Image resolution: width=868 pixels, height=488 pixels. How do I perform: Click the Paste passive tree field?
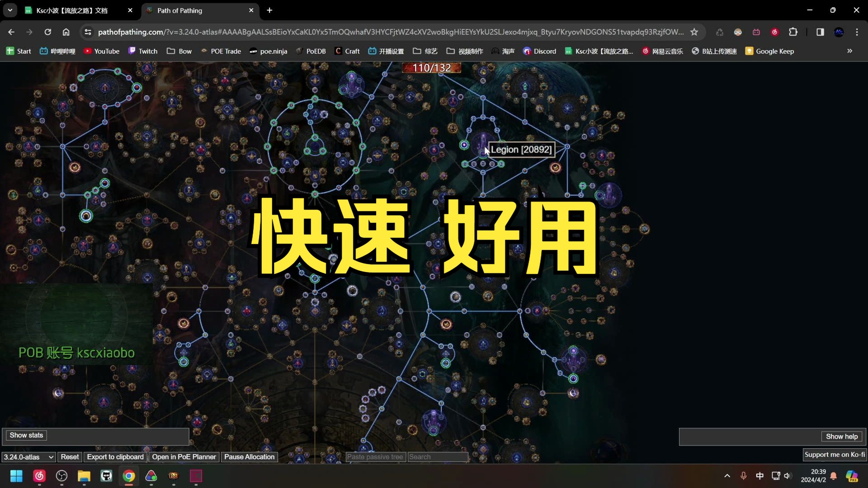point(376,457)
